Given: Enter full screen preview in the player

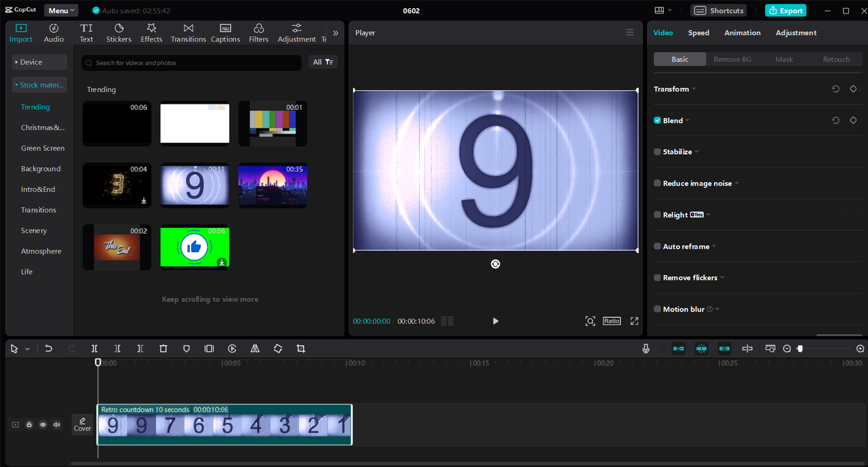Looking at the screenshot, I should click(x=634, y=321).
